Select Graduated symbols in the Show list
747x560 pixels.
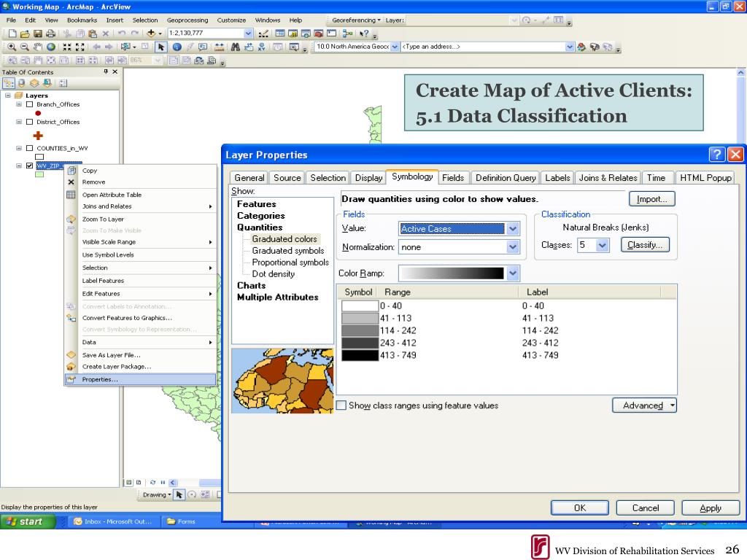287,251
